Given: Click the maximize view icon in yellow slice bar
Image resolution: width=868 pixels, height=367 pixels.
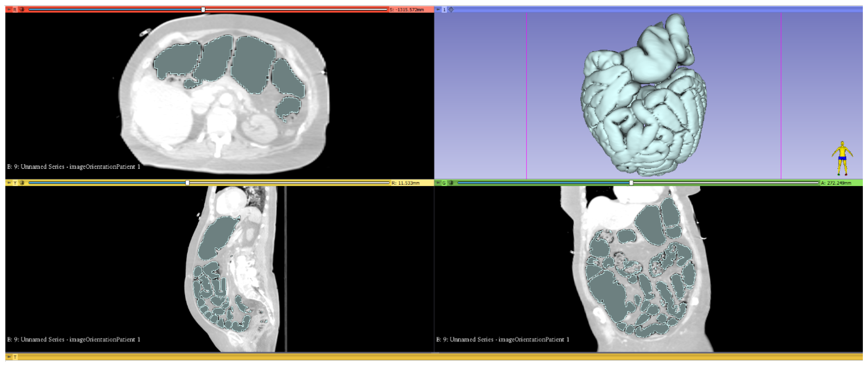Looking at the screenshot, I should coord(22,183).
